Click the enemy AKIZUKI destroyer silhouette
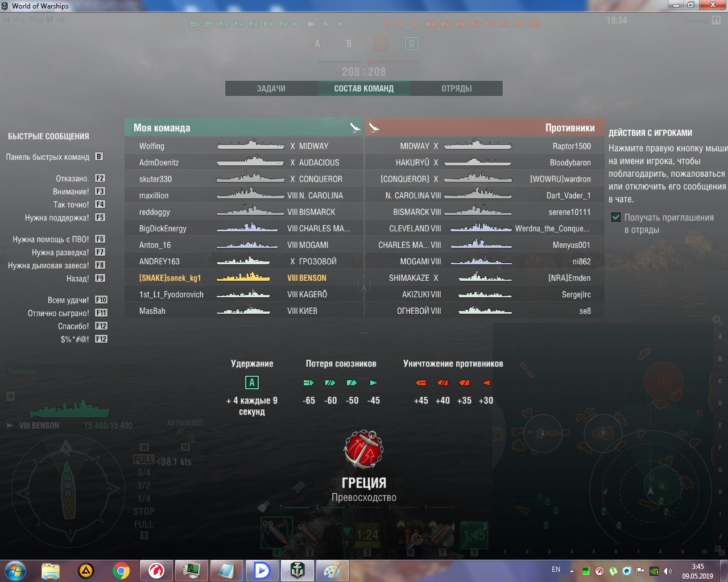This screenshot has height=582, width=728. [x=485, y=294]
